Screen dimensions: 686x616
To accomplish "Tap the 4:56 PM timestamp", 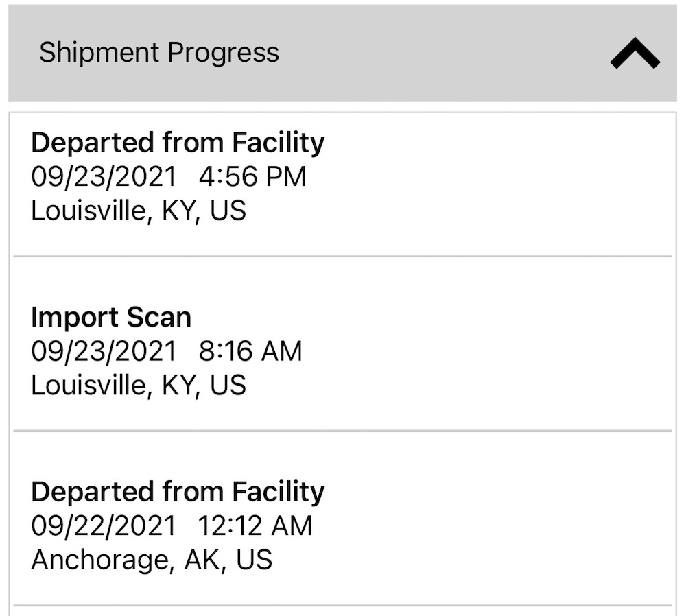I will click(252, 176).
